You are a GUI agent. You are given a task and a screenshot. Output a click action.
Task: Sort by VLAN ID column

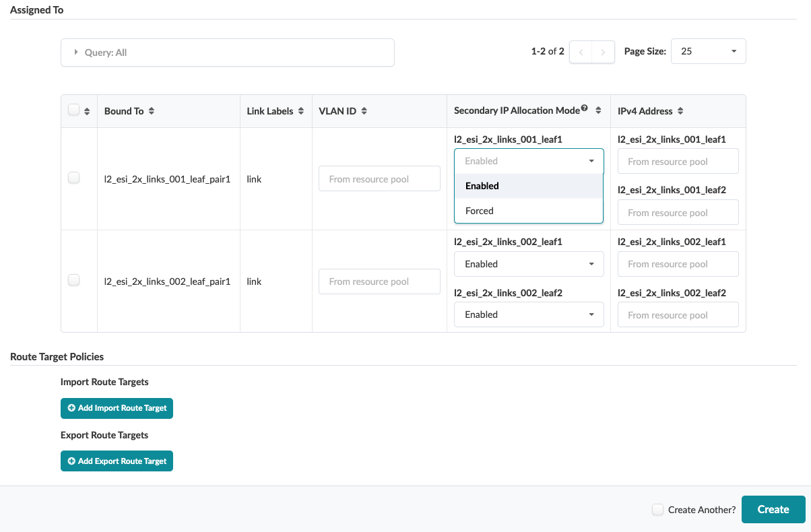pos(364,111)
